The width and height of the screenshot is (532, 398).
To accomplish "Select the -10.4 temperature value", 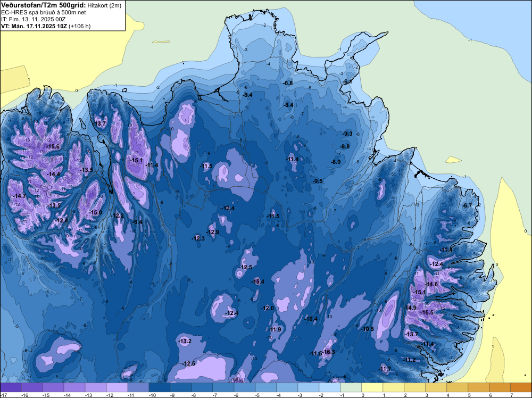I will click(x=311, y=319).
